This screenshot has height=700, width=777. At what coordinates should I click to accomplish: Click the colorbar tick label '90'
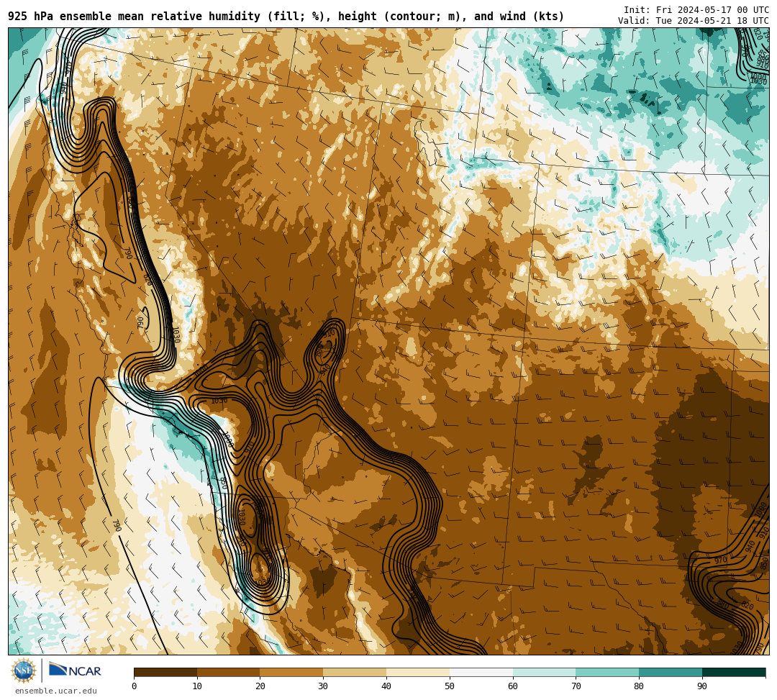click(x=702, y=686)
